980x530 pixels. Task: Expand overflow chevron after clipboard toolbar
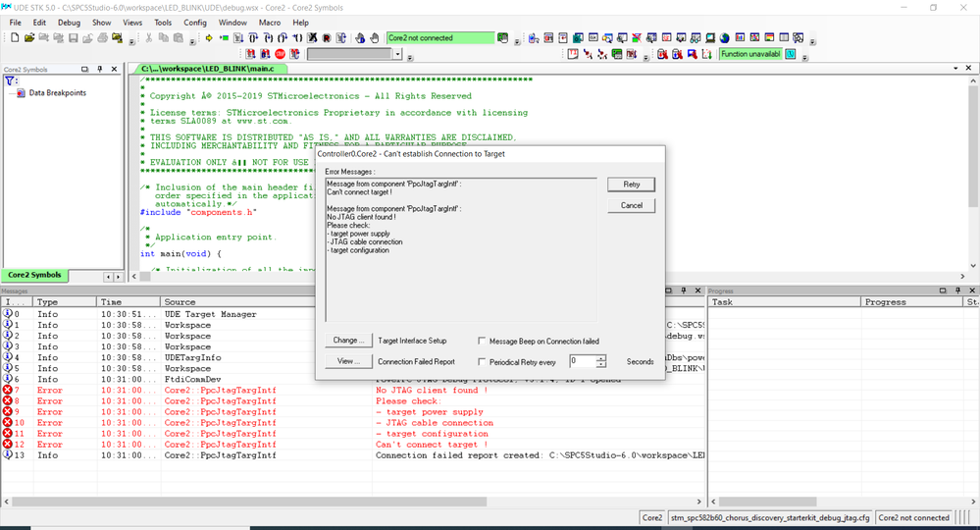coord(192,41)
